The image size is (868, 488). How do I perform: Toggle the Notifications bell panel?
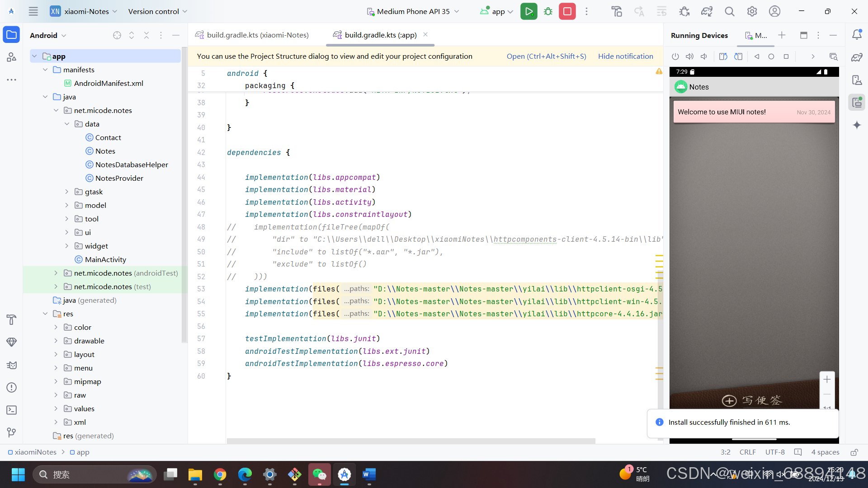(857, 35)
